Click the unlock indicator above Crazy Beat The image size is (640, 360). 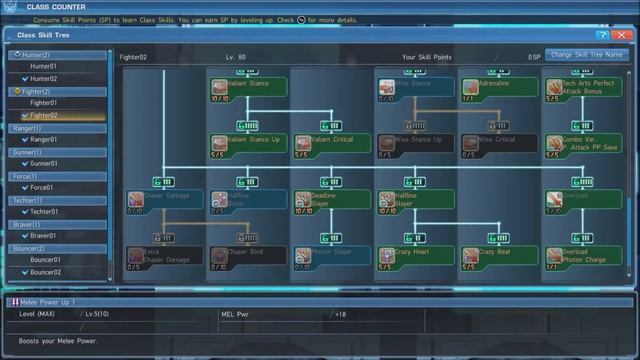point(498,238)
